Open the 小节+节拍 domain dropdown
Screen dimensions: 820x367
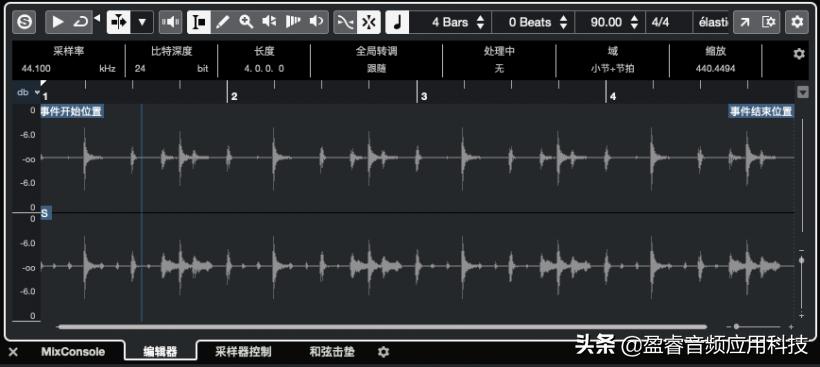point(612,68)
